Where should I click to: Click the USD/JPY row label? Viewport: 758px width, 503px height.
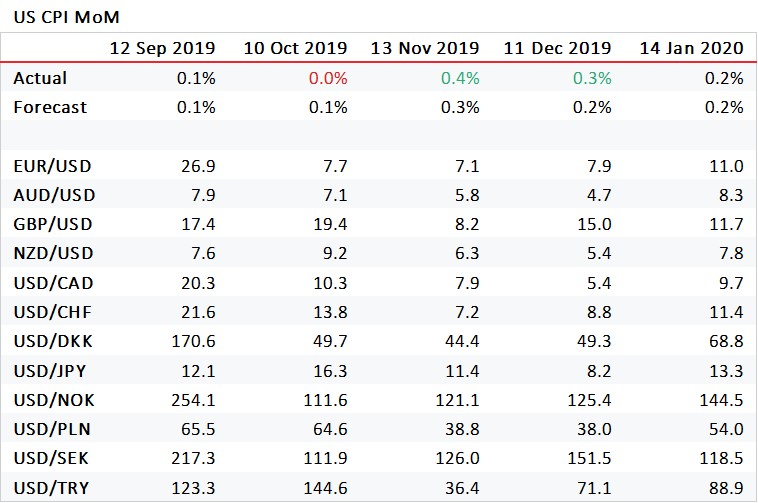tap(50, 371)
